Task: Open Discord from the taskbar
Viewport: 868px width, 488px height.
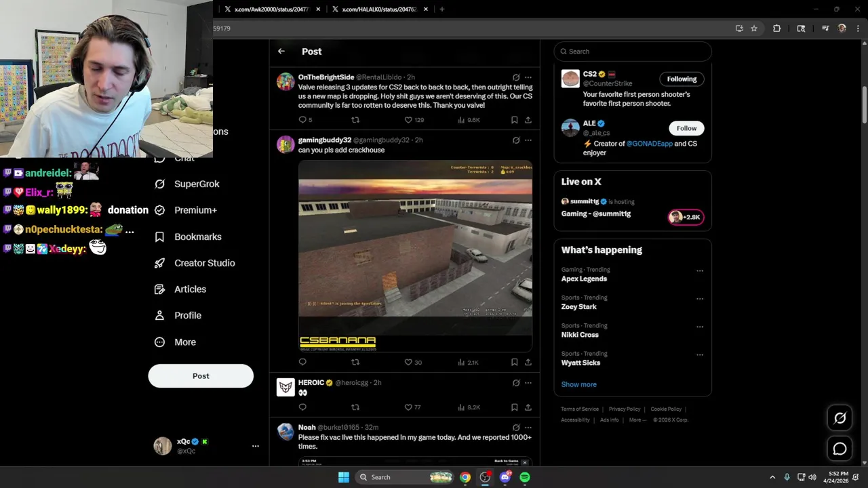Action: click(505, 477)
